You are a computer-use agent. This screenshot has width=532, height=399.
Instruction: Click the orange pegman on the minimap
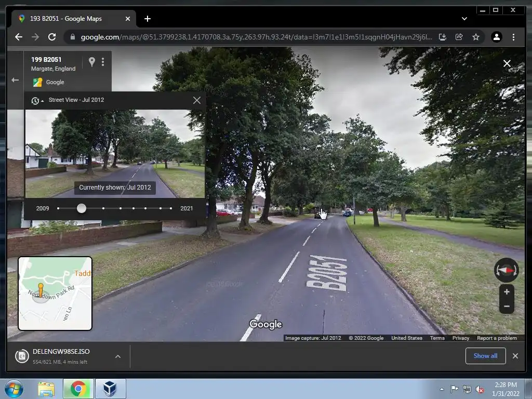[x=41, y=291]
